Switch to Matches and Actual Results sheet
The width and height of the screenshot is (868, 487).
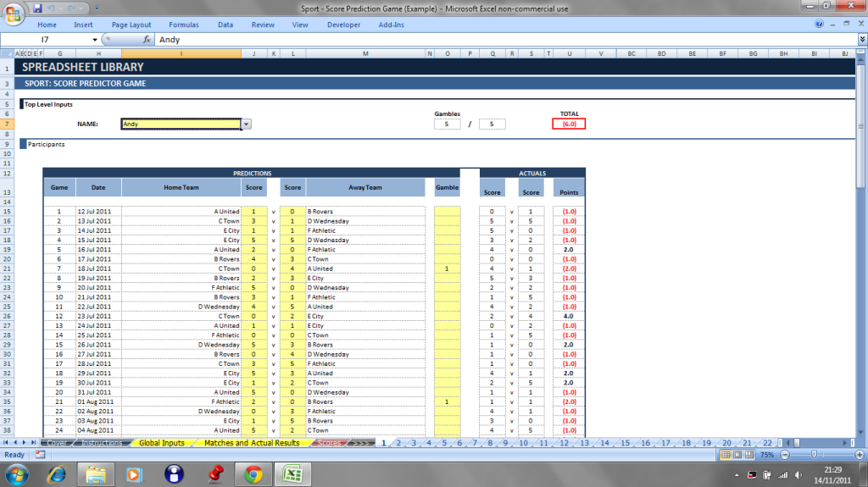click(x=252, y=443)
